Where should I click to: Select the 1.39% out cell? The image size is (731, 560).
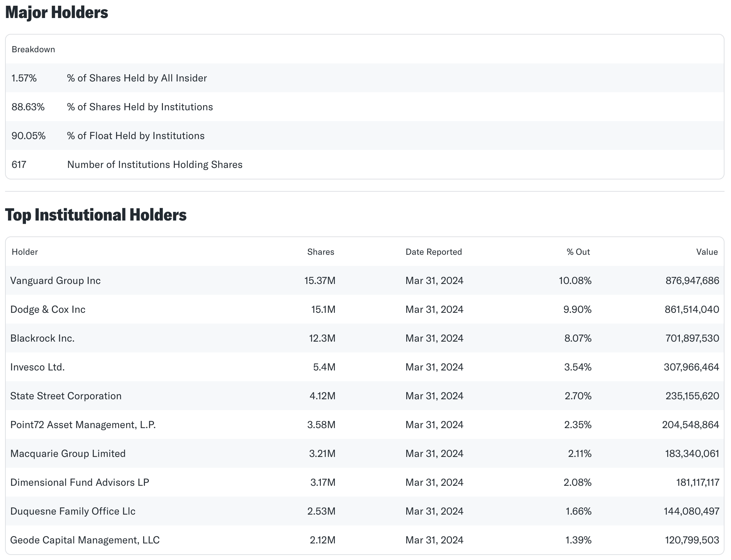coord(579,540)
